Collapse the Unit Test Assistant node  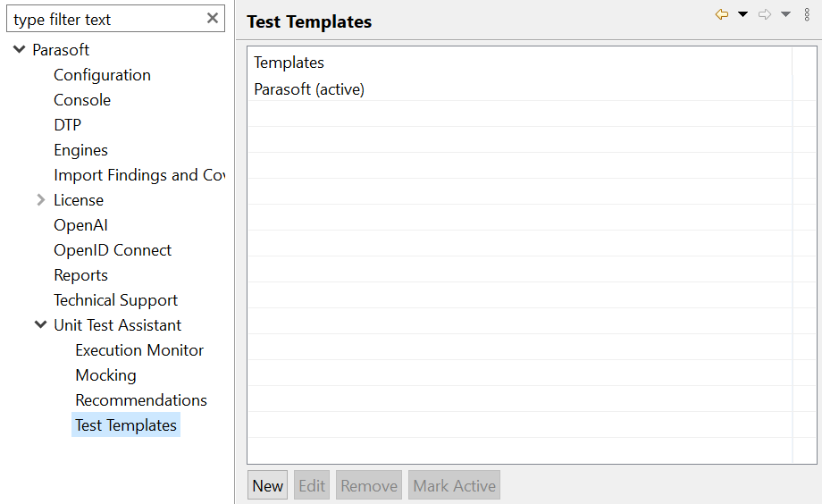(x=40, y=324)
